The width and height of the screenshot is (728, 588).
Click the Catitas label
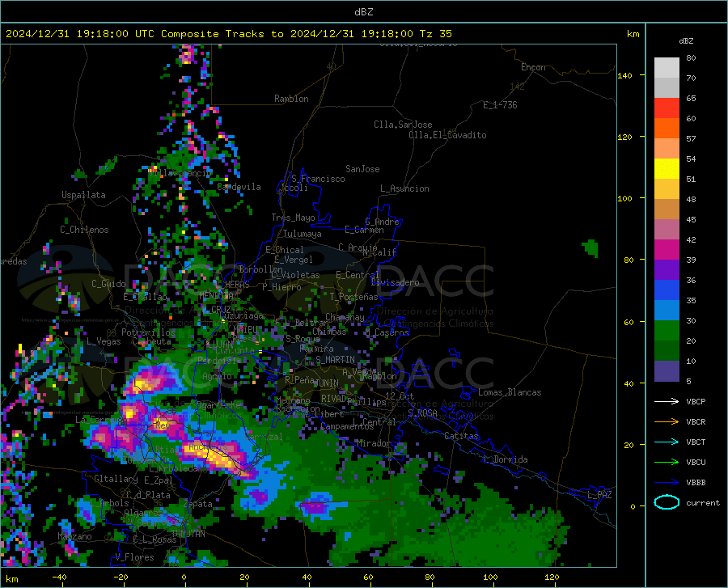click(x=462, y=436)
